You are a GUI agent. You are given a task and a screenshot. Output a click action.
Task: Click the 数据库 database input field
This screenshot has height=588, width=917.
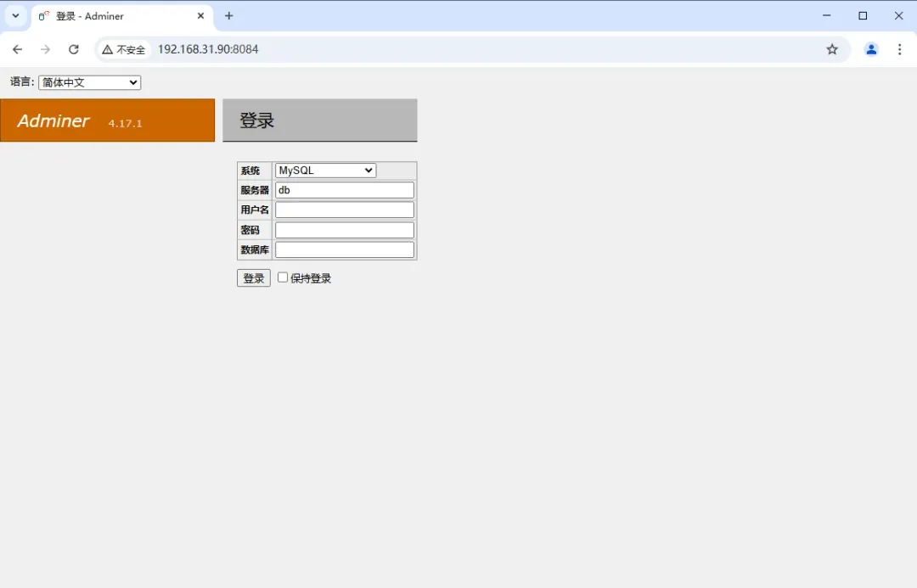[x=344, y=249]
